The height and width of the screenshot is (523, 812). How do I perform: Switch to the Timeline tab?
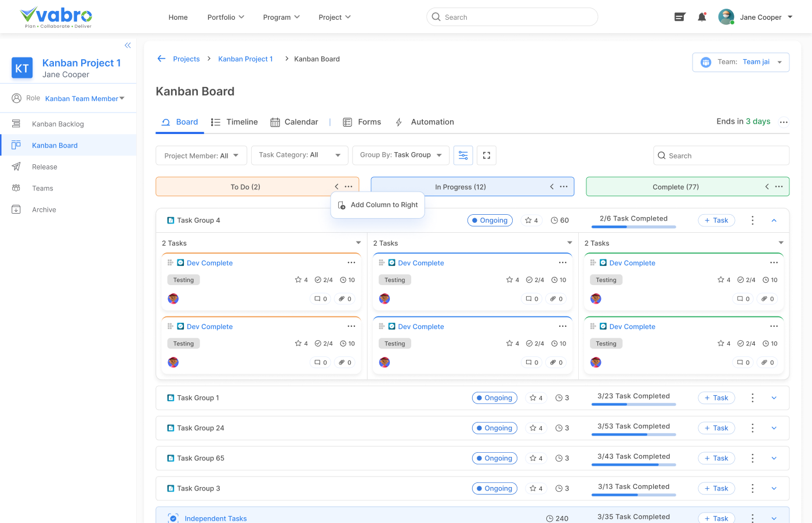tap(234, 122)
